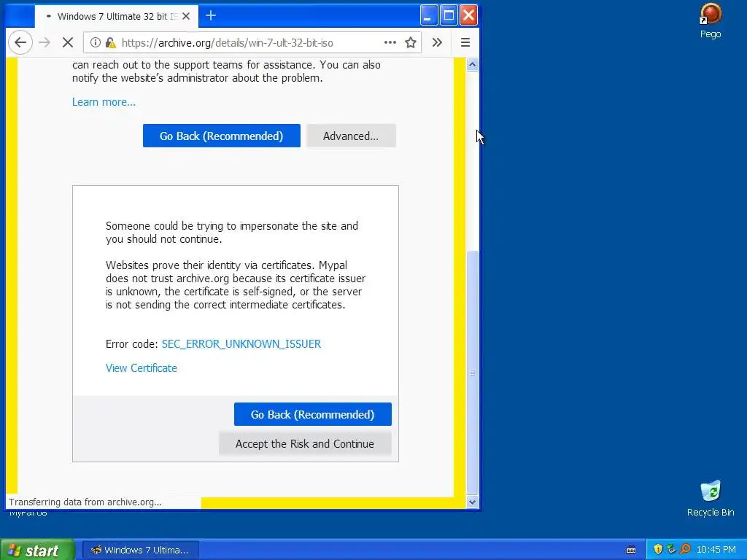
Task: Expand the toolbar overflow chevron
Action: coord(437,42)
